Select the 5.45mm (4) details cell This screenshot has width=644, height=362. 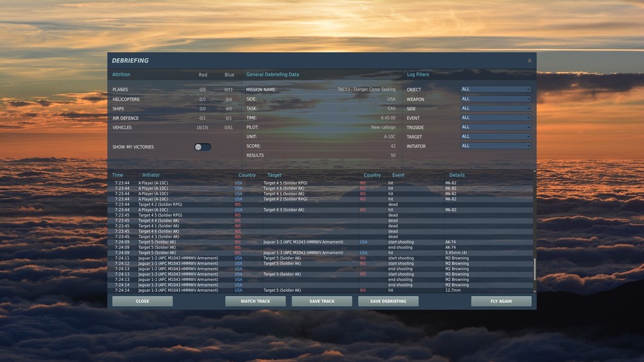click(x=456, y=252)
